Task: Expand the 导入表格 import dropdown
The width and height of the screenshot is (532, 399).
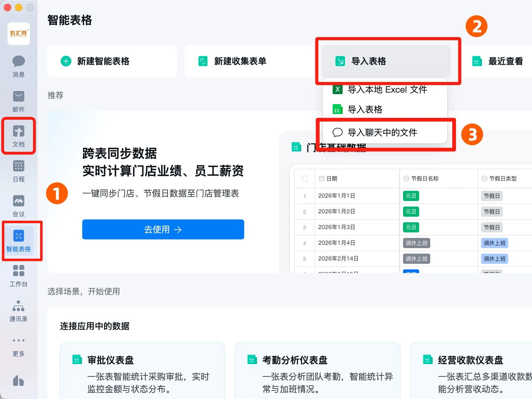Action: click(386, 61)
